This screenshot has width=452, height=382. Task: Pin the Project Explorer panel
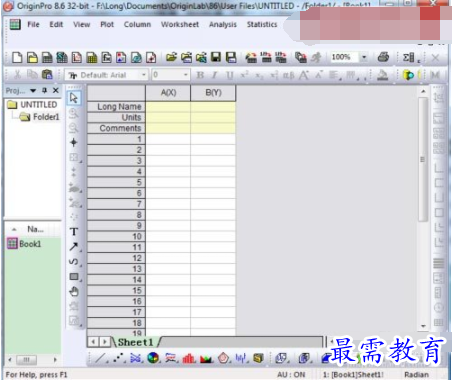[x=45, y=90]
